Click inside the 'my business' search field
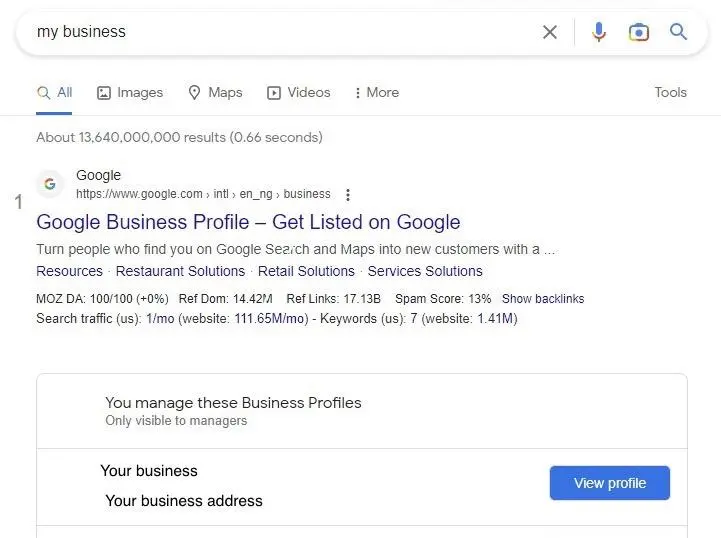 [280, 32]
